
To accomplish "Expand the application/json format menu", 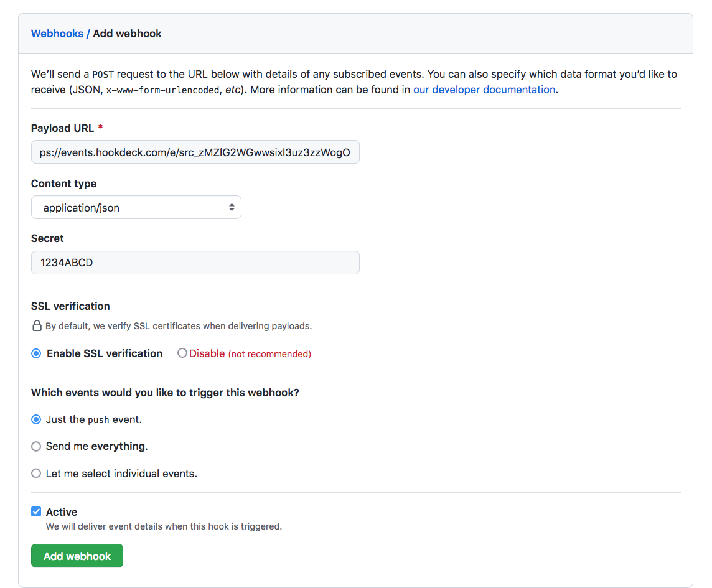I will pyautogui.click(x=136, y=207).
